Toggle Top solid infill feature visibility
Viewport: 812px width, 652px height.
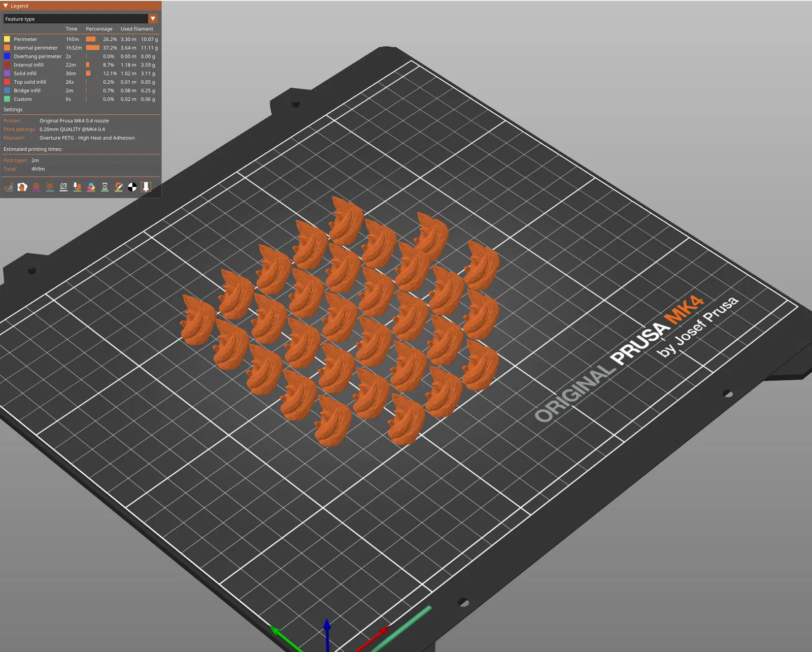pyautogui.click(x=81, y=82)
